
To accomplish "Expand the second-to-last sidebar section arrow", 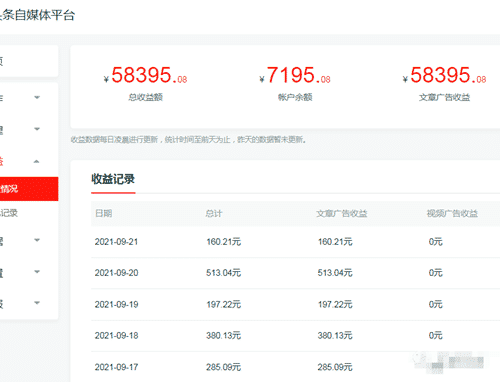I will [37, 272].
